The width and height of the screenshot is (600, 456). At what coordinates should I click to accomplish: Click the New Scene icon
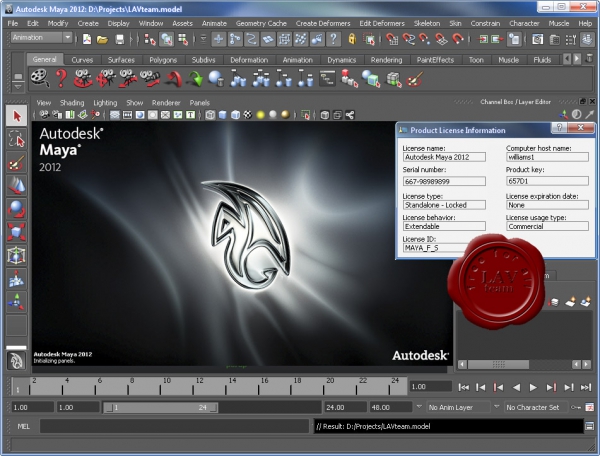pyautogui.click(x=87, y=39)
